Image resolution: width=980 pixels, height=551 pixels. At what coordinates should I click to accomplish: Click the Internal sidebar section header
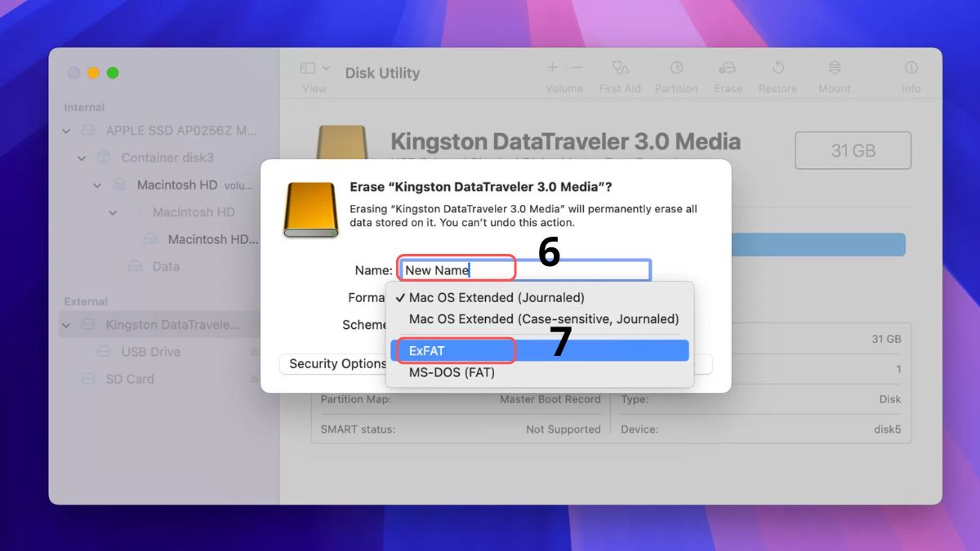(x=84, y=107)
